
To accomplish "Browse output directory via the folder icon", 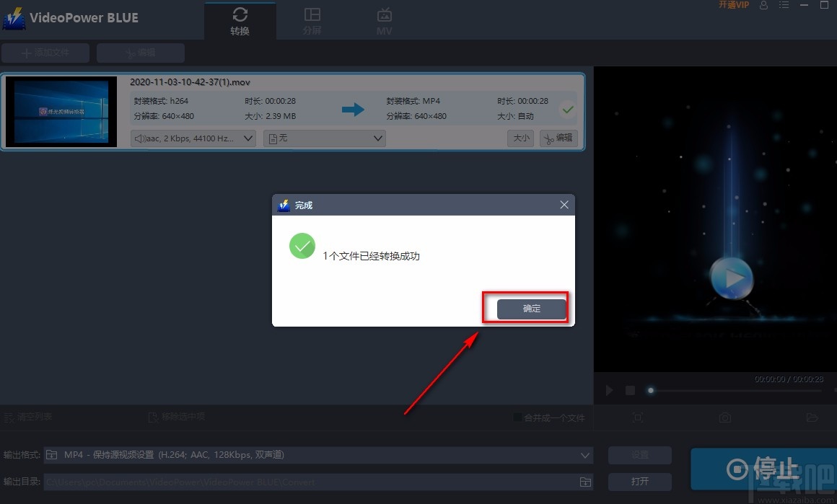I will pyautogui.click(x=584, y=482).
